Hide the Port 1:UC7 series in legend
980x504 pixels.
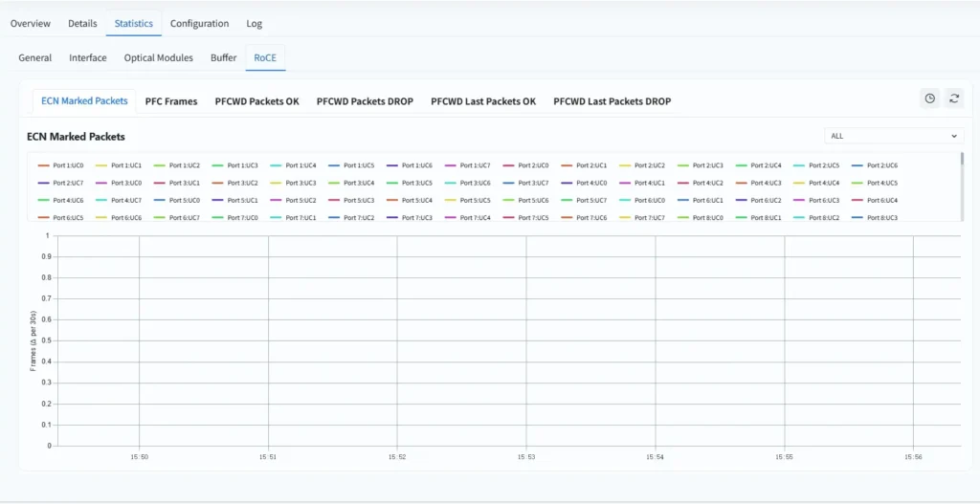(468, 165)
